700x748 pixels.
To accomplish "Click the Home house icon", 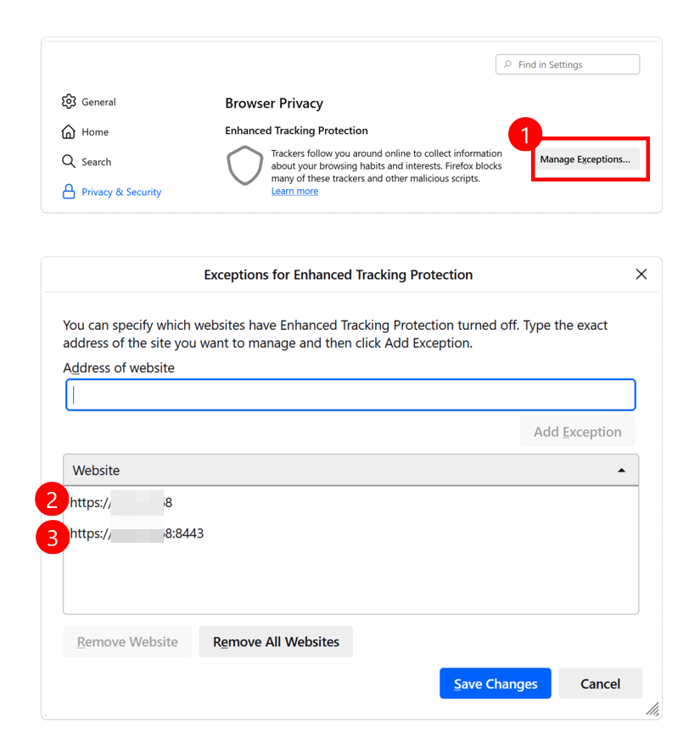I will coord(69,131).
